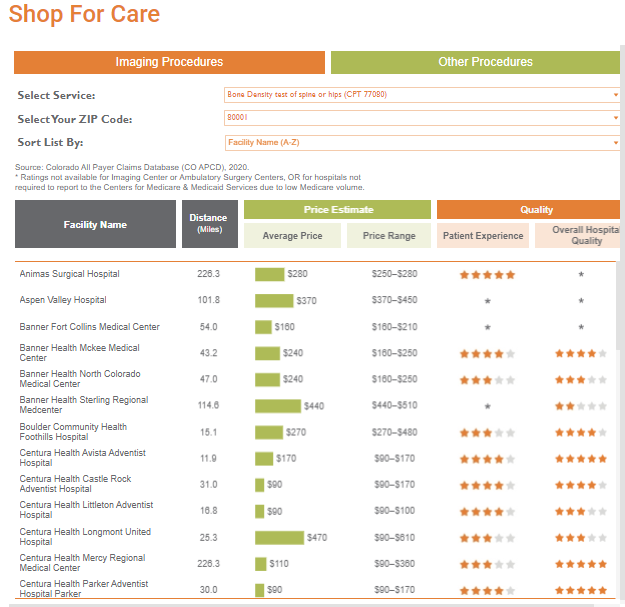
Task: Open the Sort List By dropdown
Action: pyautogui.click(x=422, y=143)
